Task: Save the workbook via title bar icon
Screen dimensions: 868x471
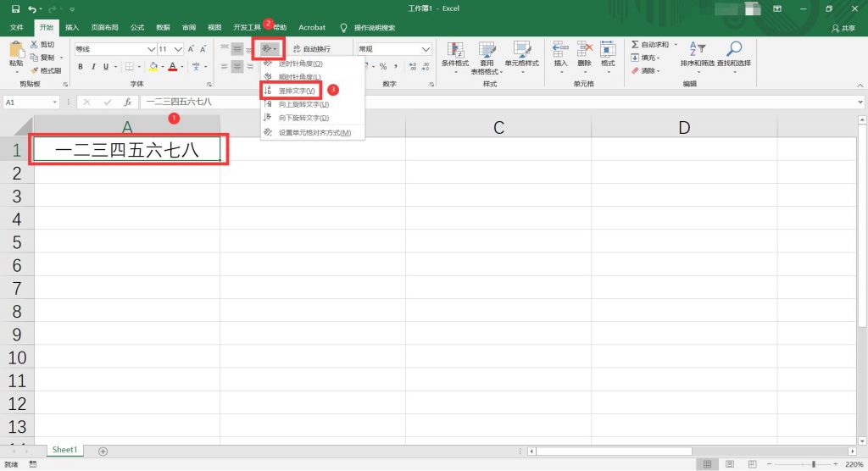Action: pyautogui.click(x=15, y=8)
